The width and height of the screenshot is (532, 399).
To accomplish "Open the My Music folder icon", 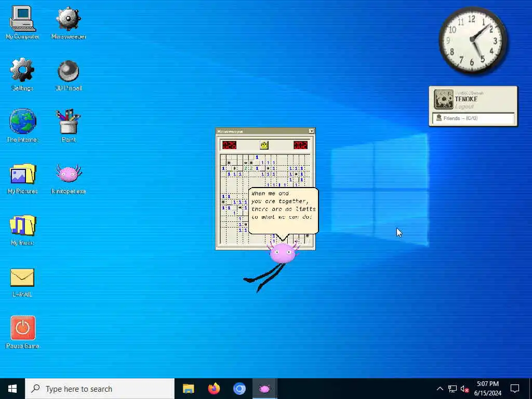I will point(22,230).
